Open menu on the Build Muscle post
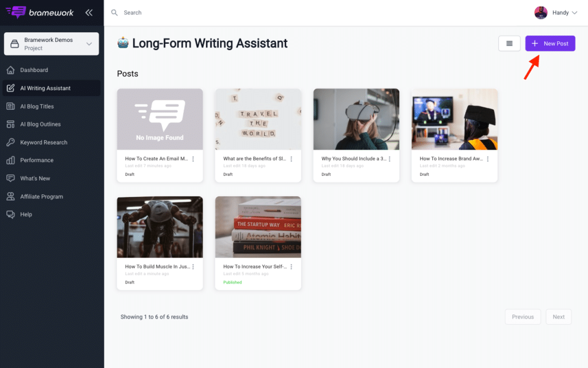This screenshot has height=368, width=588. 193,266
